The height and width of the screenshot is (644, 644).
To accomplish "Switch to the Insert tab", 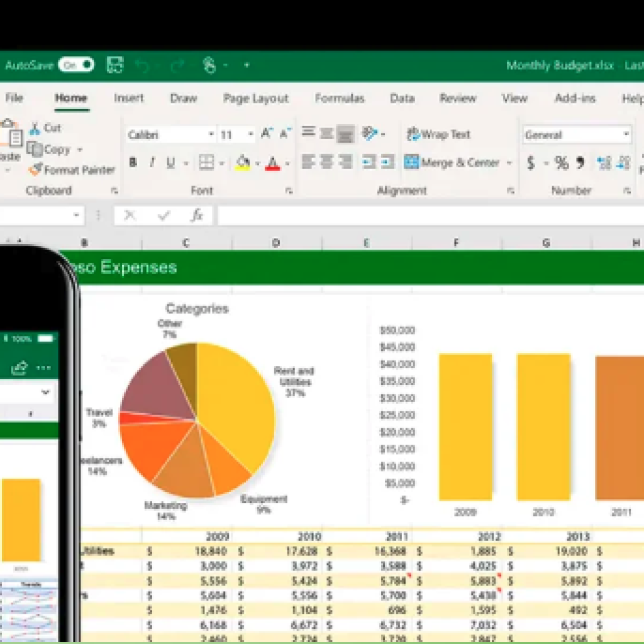I will pyautogui.click(x=128, y=98).
